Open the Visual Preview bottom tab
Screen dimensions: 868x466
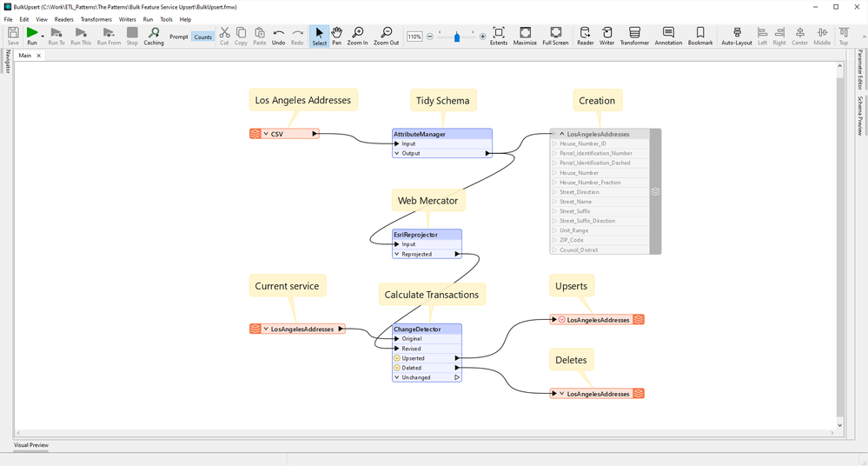click(x=31, y=445)
